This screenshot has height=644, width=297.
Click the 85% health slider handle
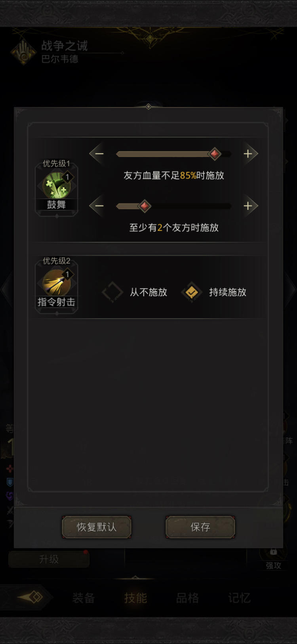pyautogui.click(x=215, y=153)
